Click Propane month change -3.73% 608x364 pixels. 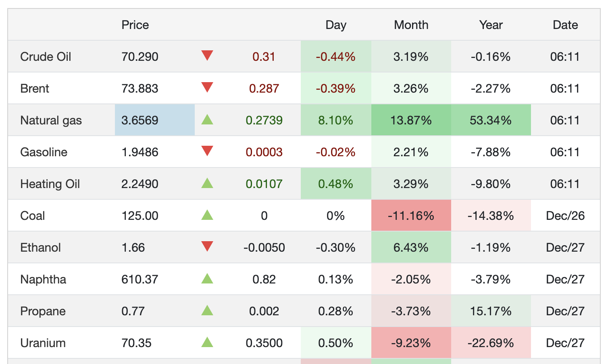(411, 311)
